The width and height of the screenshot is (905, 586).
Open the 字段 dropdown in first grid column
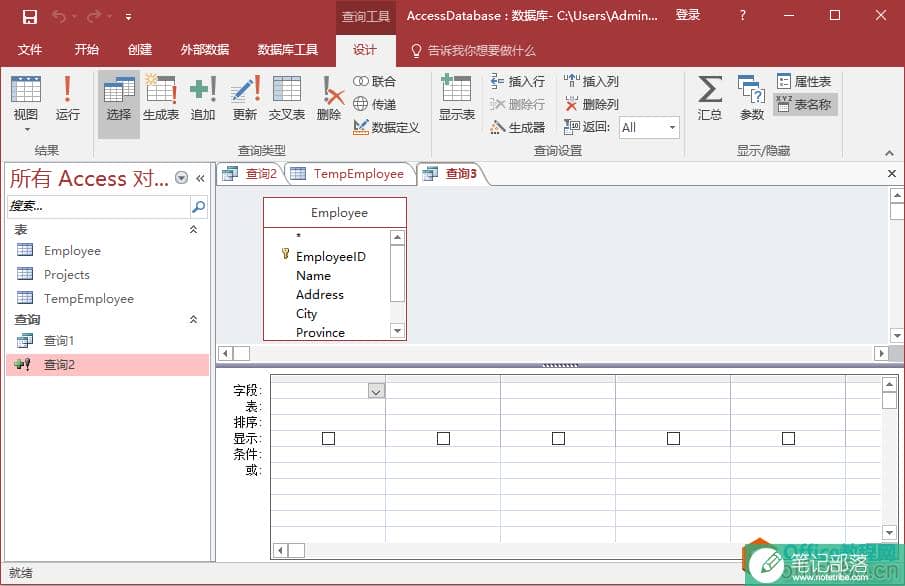[376, 391]
